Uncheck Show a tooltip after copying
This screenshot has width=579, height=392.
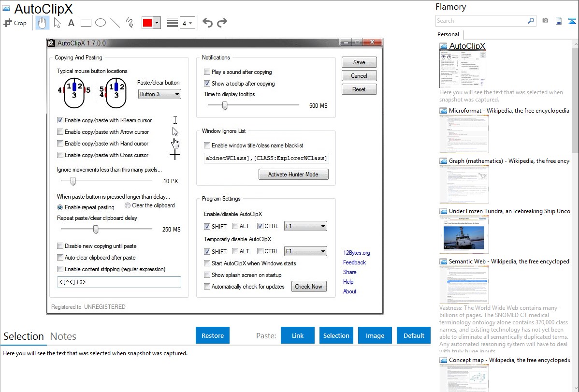point(207,84)
